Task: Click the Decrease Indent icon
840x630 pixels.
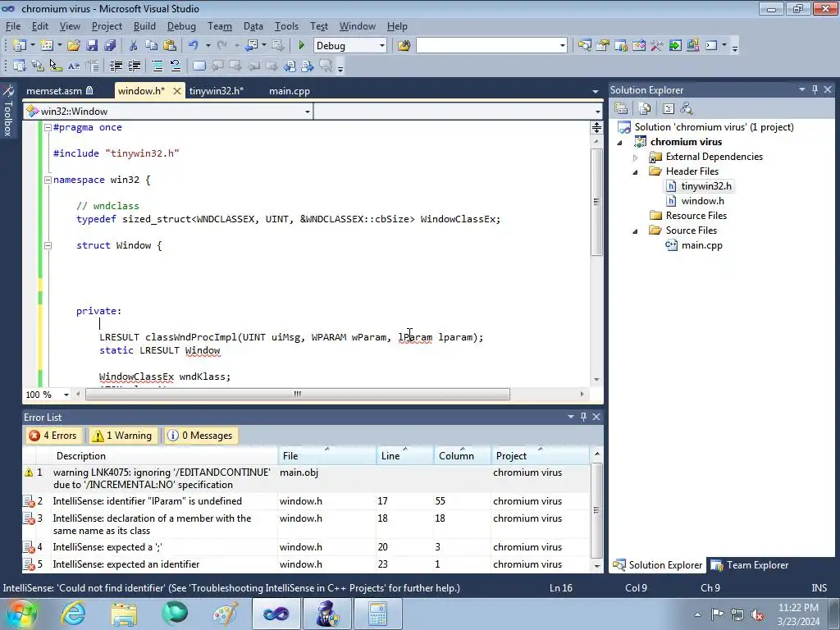Action: point(116,66)
